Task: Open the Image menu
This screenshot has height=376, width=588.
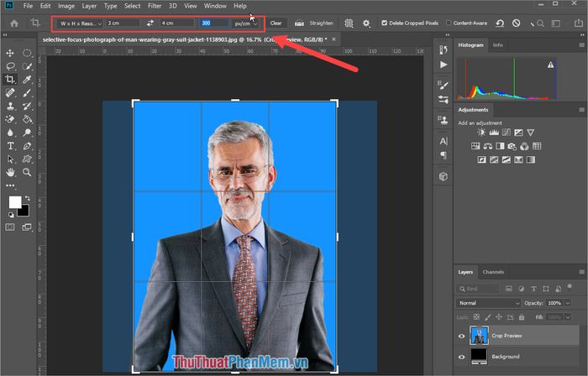Action: click(x=66, y=6)
